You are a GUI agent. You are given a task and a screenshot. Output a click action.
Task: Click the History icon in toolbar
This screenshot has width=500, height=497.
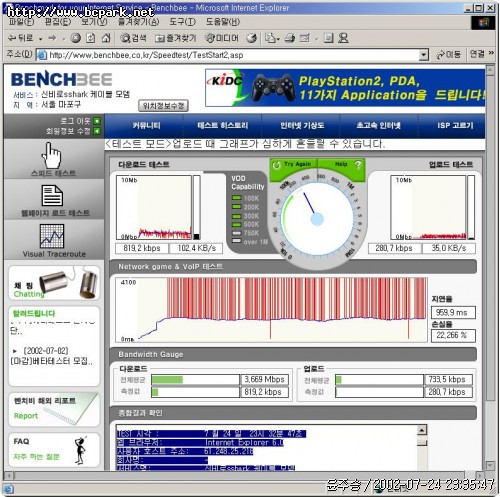pyautogui.click(x=252, y=38)
